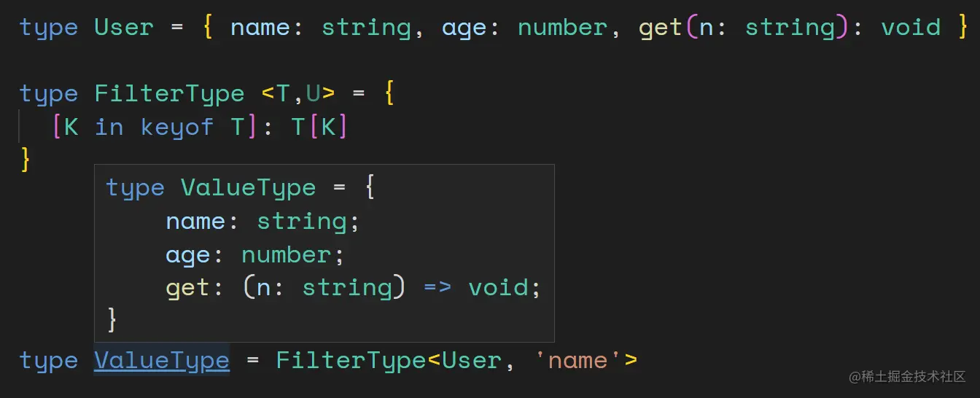This screenshot has height=398, width=980.
Task: Click the 'in' keyword in mapped type
Action: 109,127
